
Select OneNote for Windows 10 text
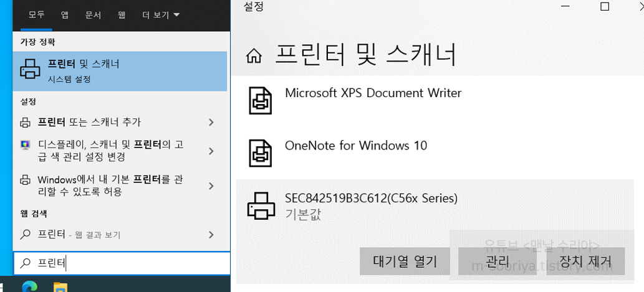(356, 146)
